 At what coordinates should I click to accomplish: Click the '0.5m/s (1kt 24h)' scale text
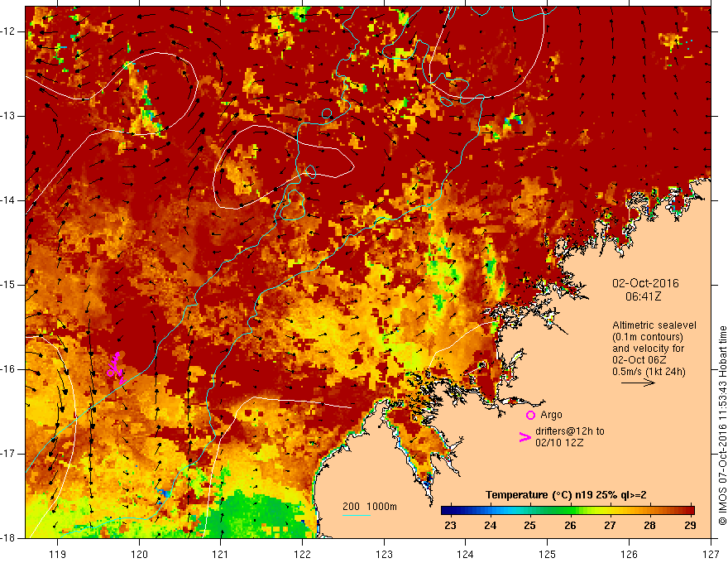649,372
